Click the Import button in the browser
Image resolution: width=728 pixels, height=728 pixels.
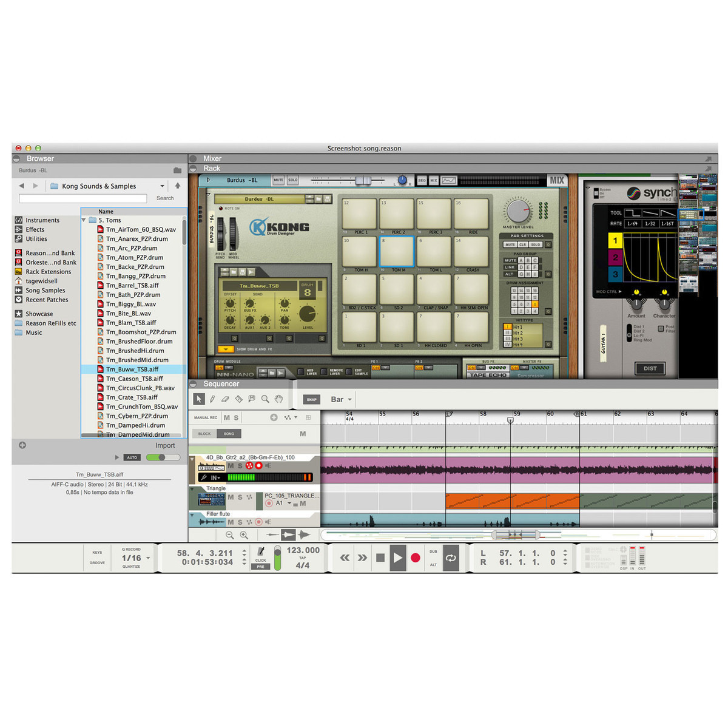pyautogui.click(x=164, y=445)
